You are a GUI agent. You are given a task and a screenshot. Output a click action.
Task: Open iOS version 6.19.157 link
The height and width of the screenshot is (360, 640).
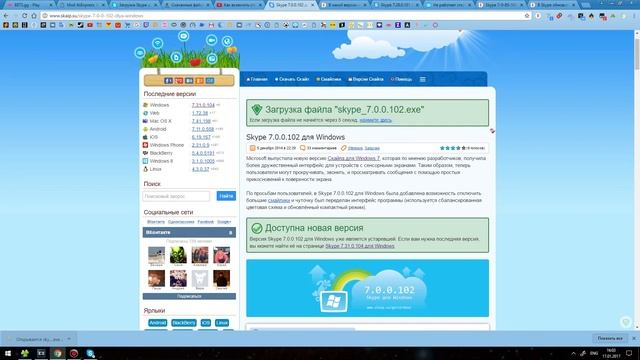[x=201, y=137]
